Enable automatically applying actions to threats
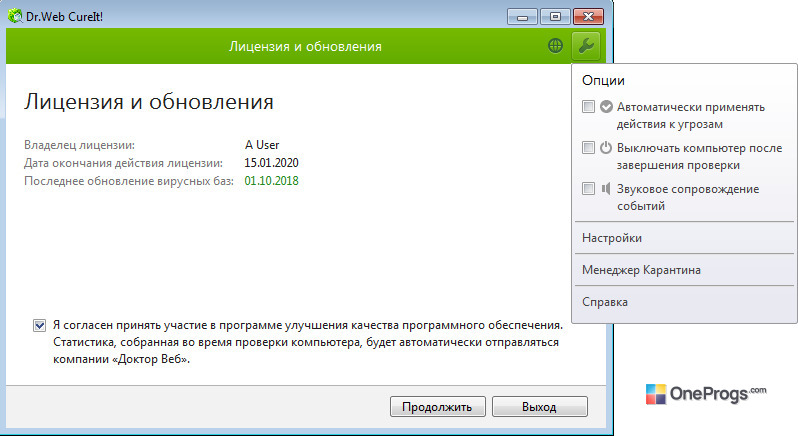The height and width of the screenshot is (436, 798). click(x=588, y=106)
